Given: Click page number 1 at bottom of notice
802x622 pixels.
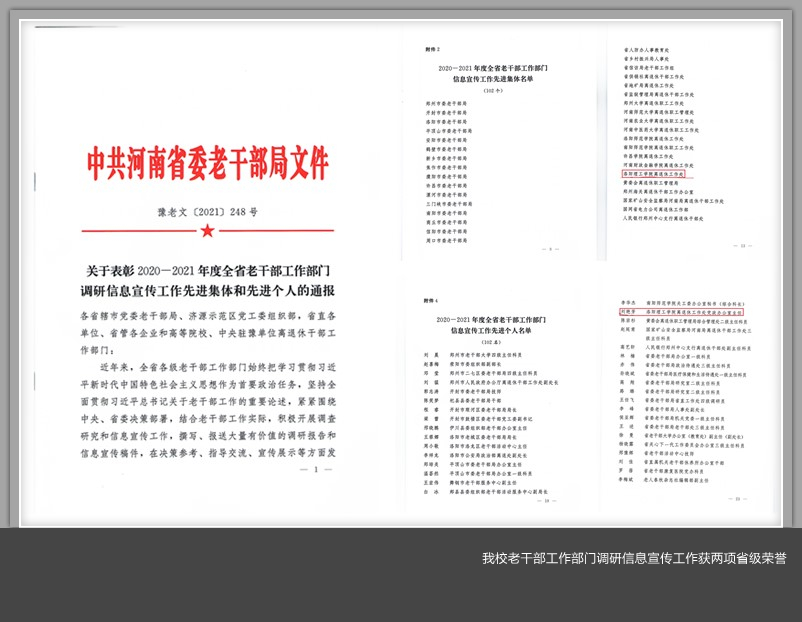Looking at the screenshot, I should tap(316, 469).
